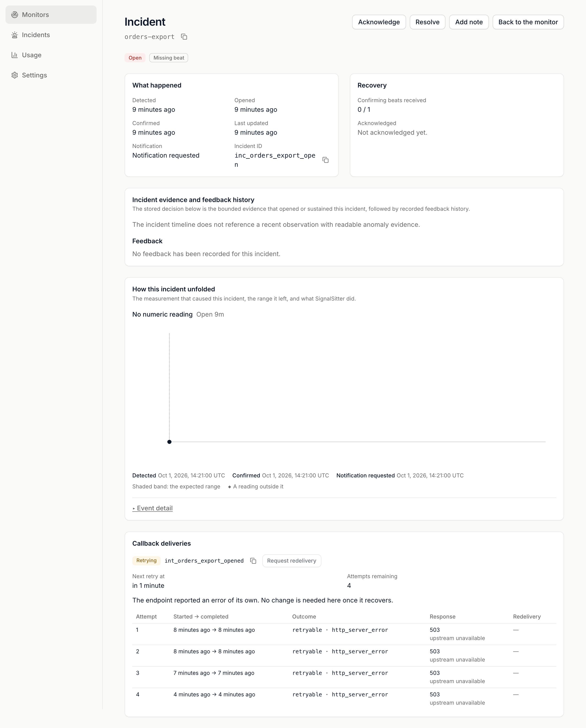Copy the incident ID inc_orders_export_open
The height and width of the screenshot is (728, 586).
click(x=326, y=160)
